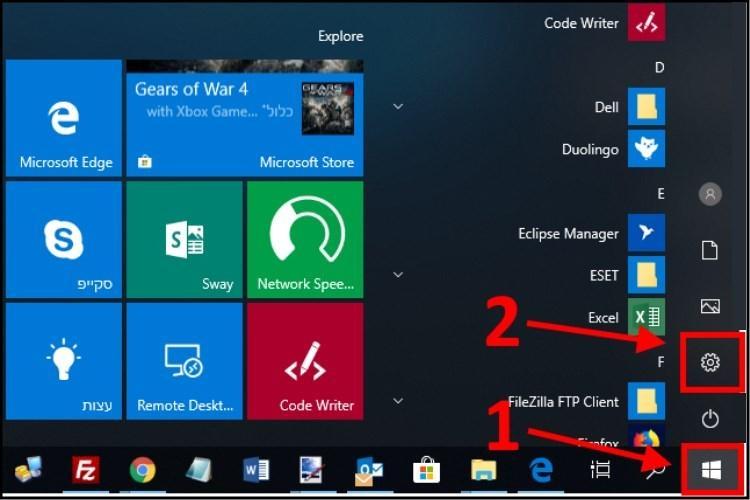Open the Skype tile
The height and width of the screenshot is (500, 750).
pos(64,239)
